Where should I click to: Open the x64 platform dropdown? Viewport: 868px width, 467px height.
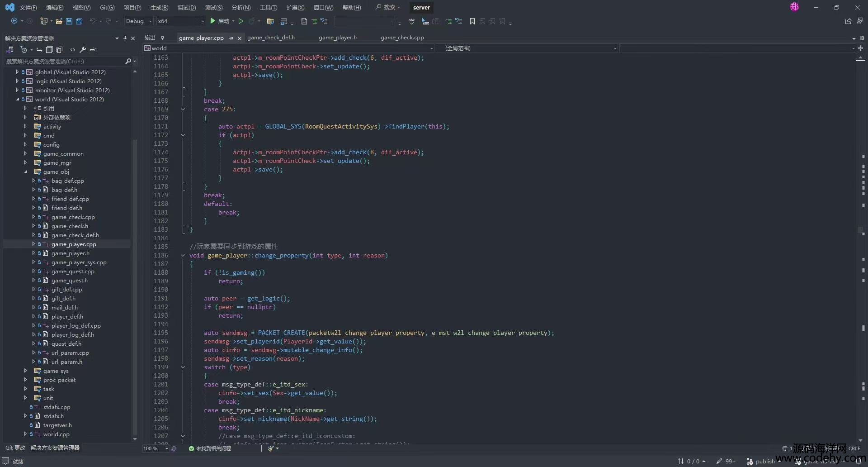(181, 21)
